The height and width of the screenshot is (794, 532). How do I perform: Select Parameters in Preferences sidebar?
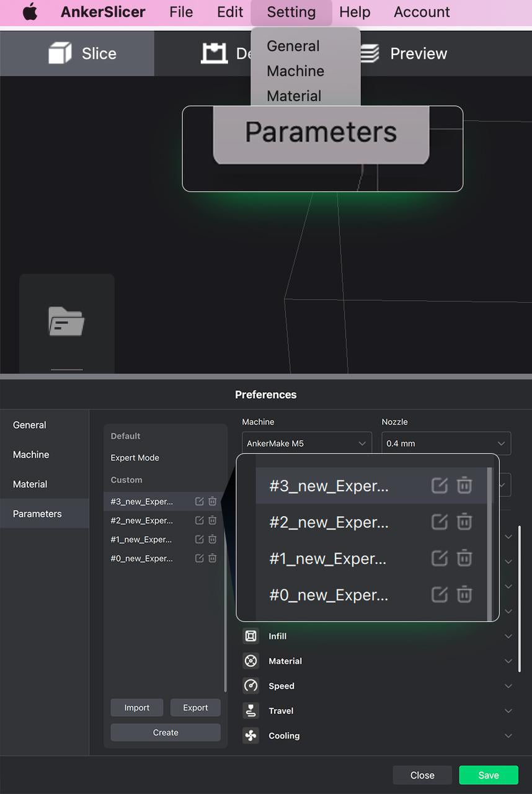[45, 514]
